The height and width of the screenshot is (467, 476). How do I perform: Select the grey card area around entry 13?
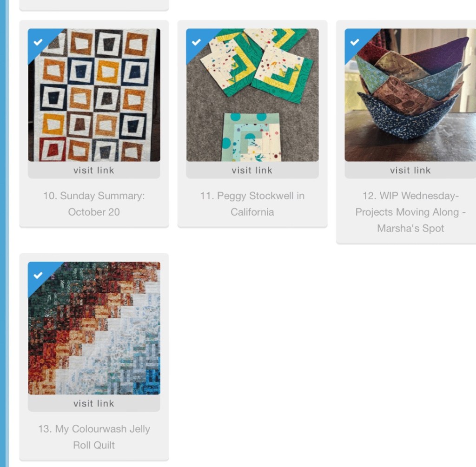coord(94,357)
